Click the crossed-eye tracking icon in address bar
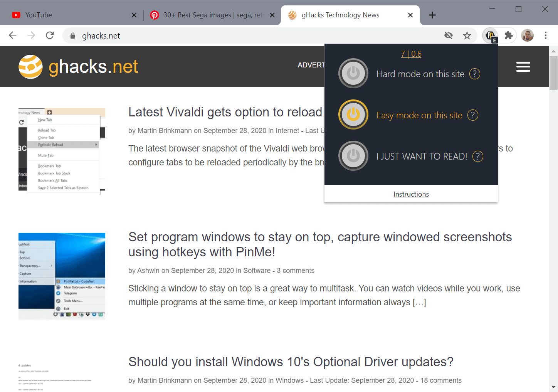 449,36
